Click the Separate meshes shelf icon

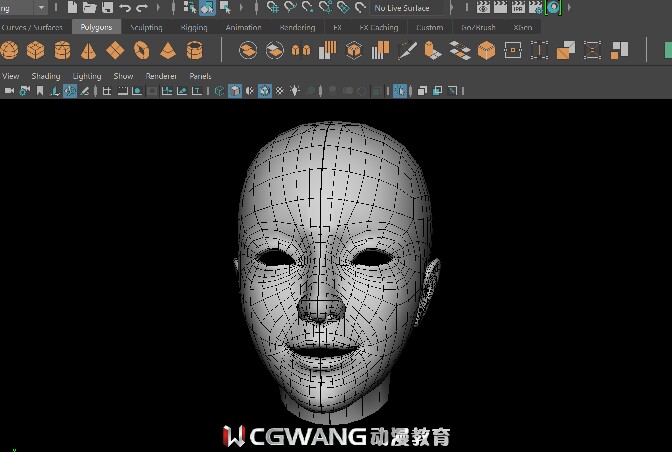(x=274, y=51)
